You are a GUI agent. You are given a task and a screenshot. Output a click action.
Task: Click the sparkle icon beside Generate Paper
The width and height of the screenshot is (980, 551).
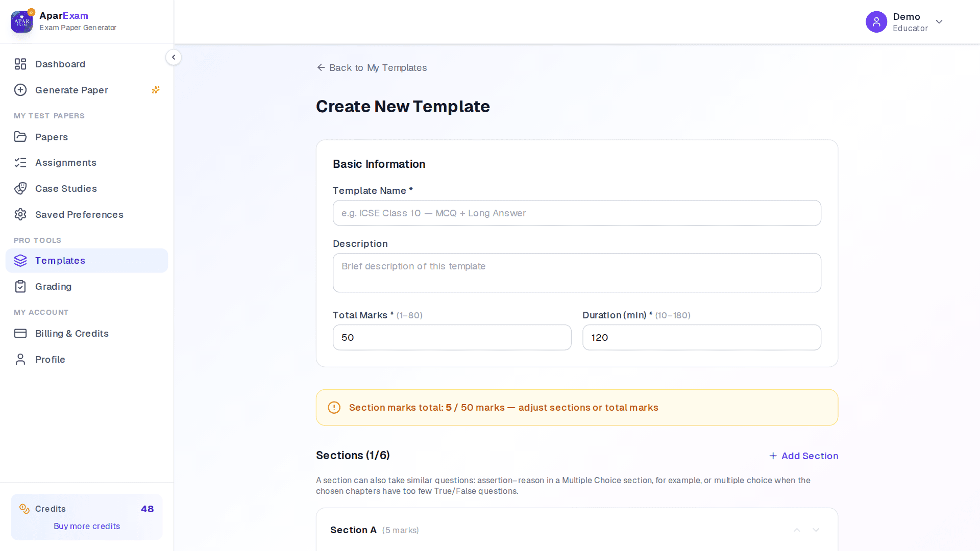pyautogui.click(x=156, y=90)
